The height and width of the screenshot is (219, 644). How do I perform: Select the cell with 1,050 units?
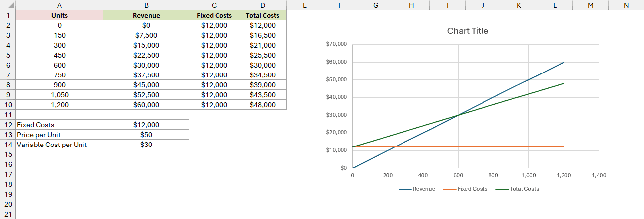(x=60, y=95)
